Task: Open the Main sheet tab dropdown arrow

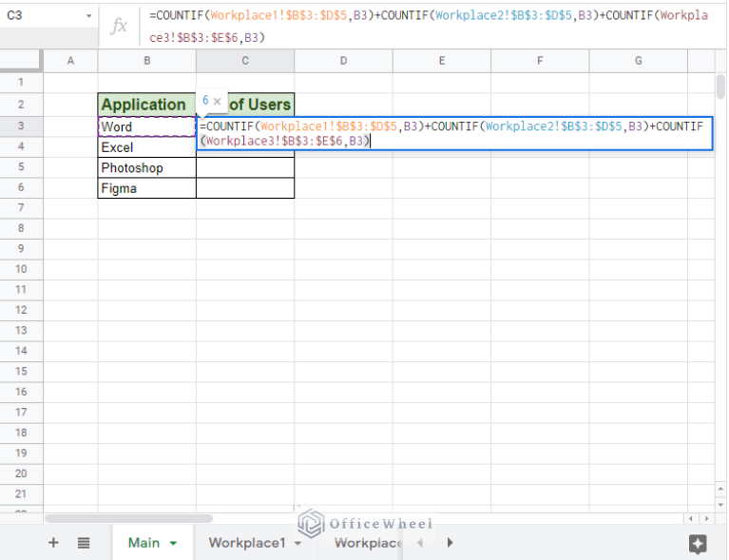Action: tap(173, 544)
